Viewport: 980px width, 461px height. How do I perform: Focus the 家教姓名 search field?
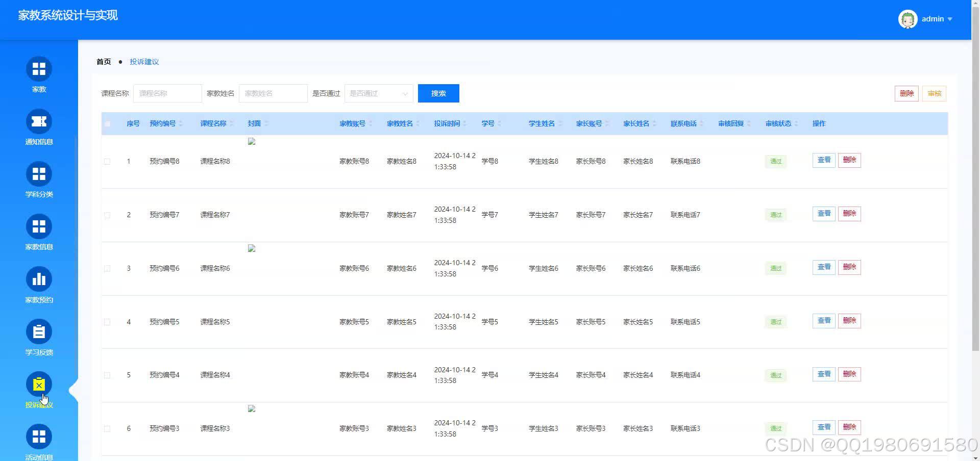[x=273, y=93]
